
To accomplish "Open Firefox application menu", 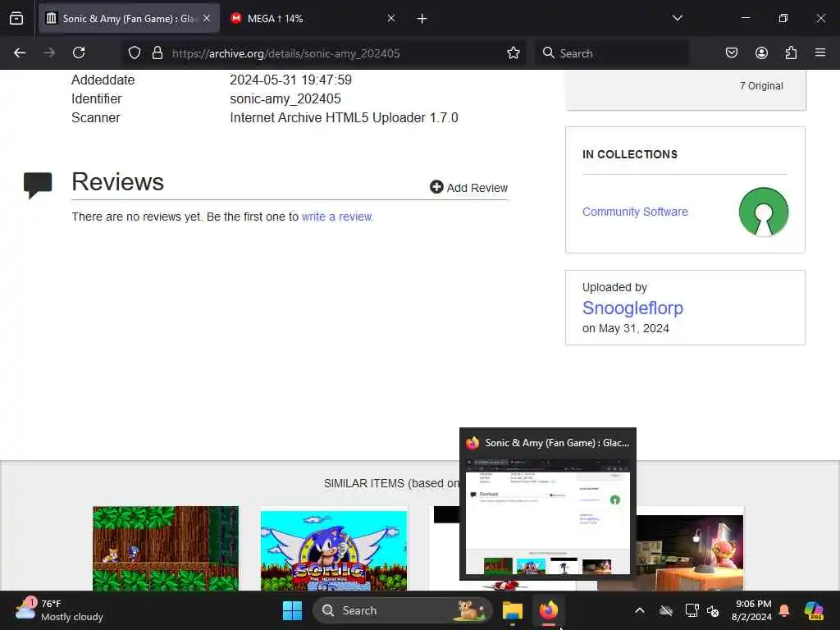I will click(x=820, y=52).
